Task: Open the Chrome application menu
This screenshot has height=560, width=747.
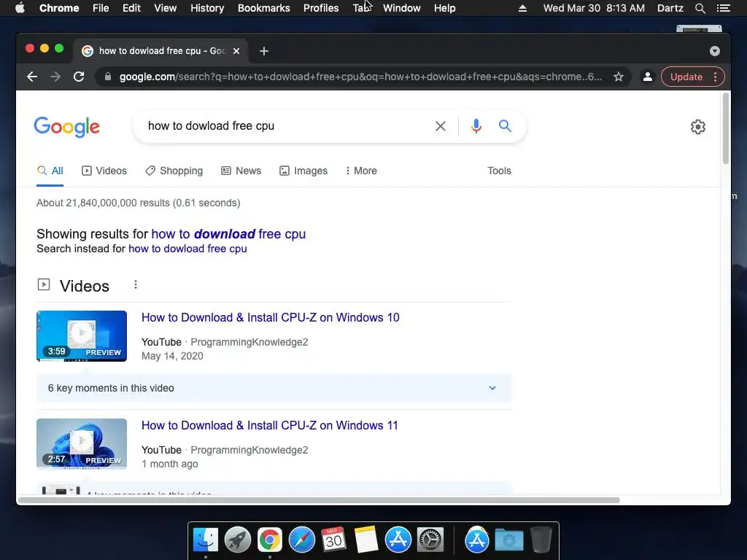Action: [x=59, y=8]
